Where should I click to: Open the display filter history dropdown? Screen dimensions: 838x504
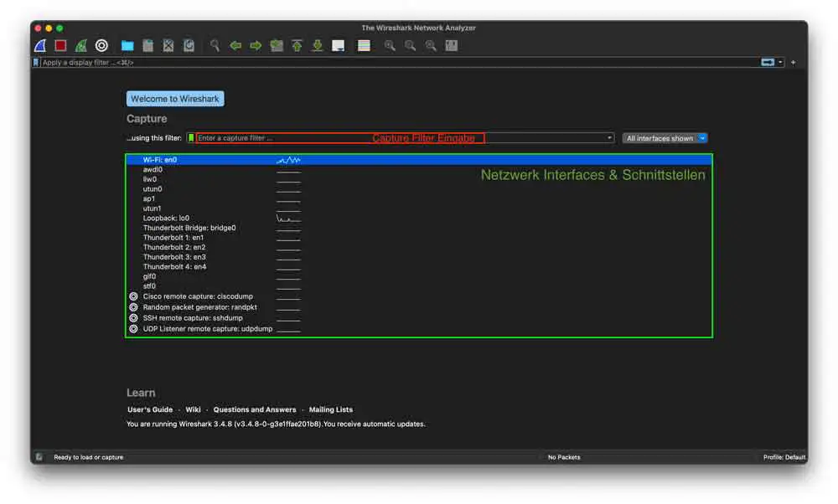pyautogui.click(x=781, y=63)
